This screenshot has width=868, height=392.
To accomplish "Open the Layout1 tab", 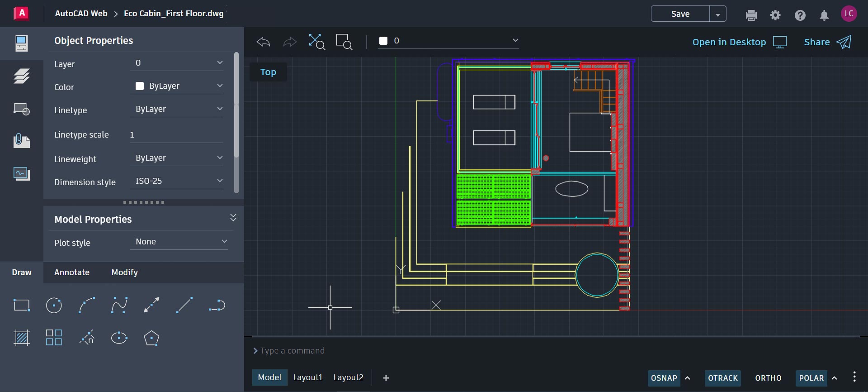I will click(307, 378).
